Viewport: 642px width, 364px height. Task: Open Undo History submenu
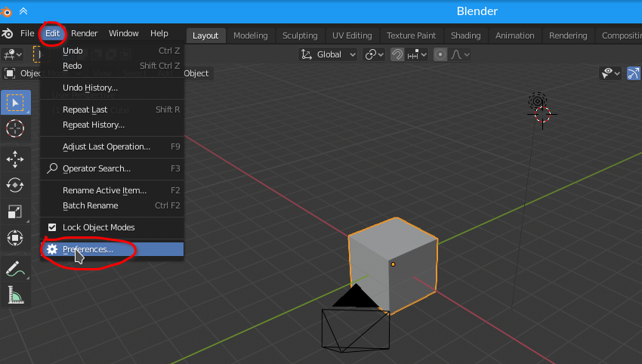(113, 88)
